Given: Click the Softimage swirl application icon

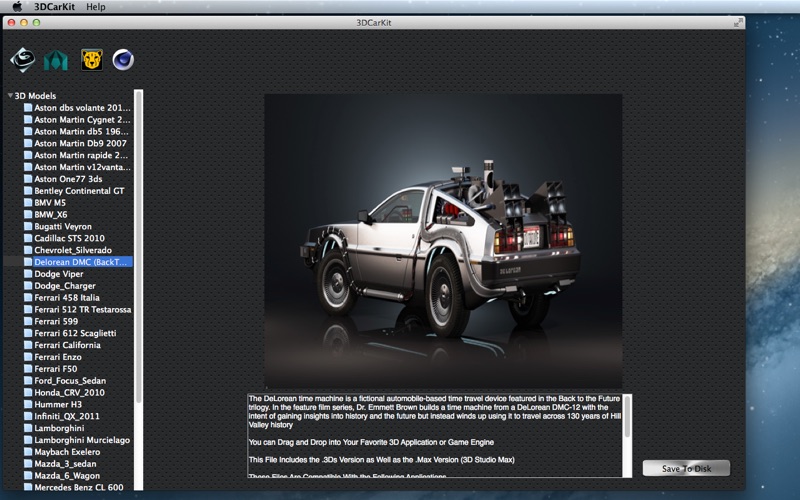Looking at the screenshot, I should pos(22,60).
